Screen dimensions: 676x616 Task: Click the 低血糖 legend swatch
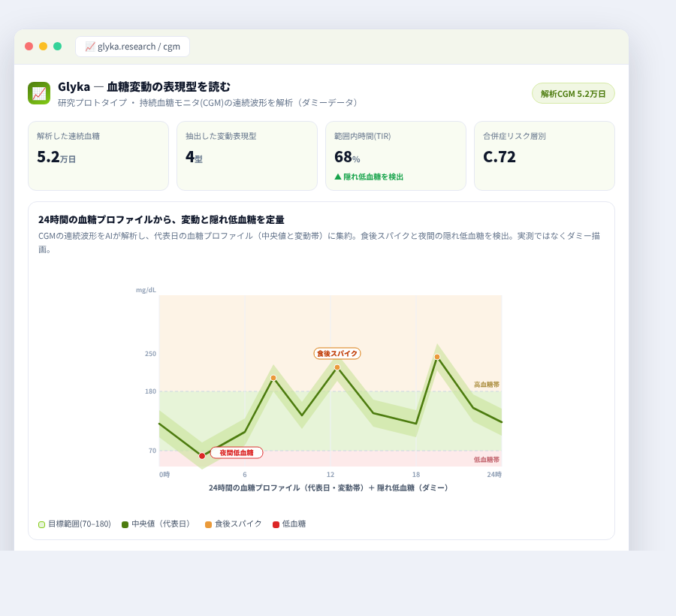tap(276, 524)
